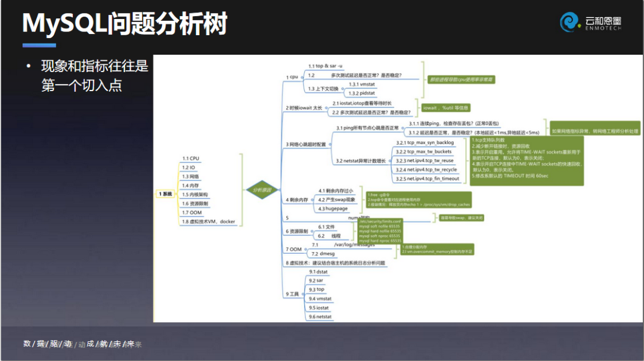Click the 1.6 资源限制 item in the system list
This screenshot has width=644, height=361.
click(194, 204)
